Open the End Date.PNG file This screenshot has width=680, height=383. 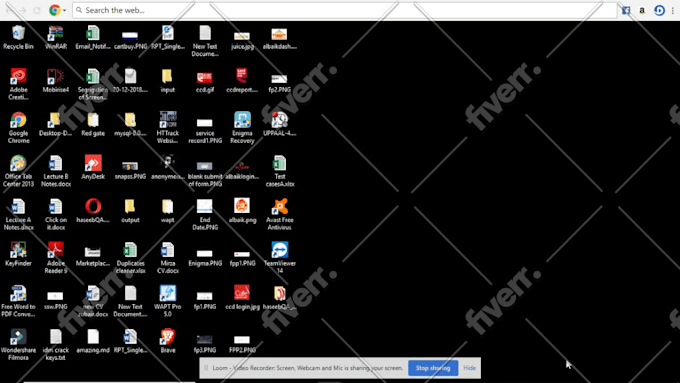click(x=205, y=214)
